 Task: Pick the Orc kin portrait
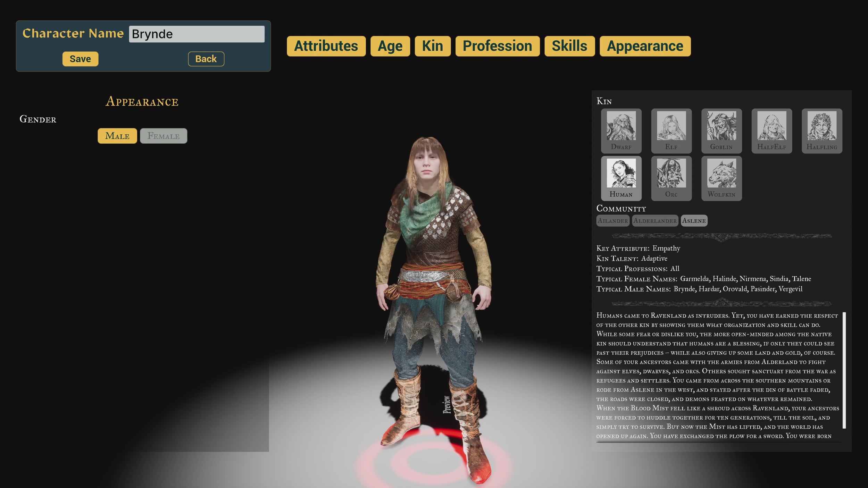click(x=671, y=178)
